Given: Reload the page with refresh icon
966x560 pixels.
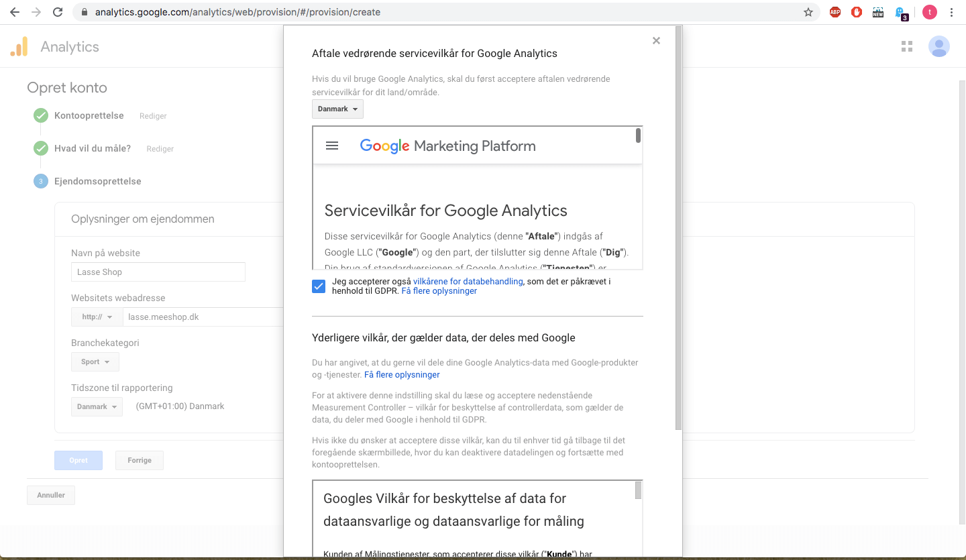Looking at the screenshot, I should click(58, 12).
